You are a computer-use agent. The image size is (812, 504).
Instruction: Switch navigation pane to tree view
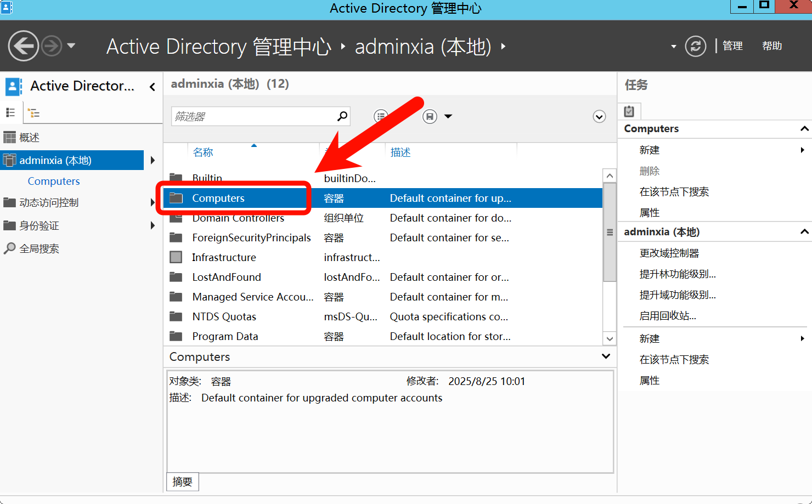(x=34, y=113)
